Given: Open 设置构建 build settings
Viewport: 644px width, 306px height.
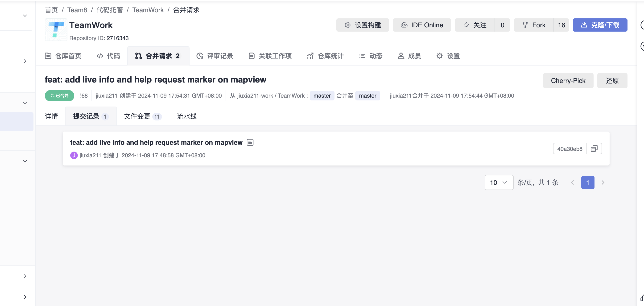Looking at the screenshot, I should 363,25.
